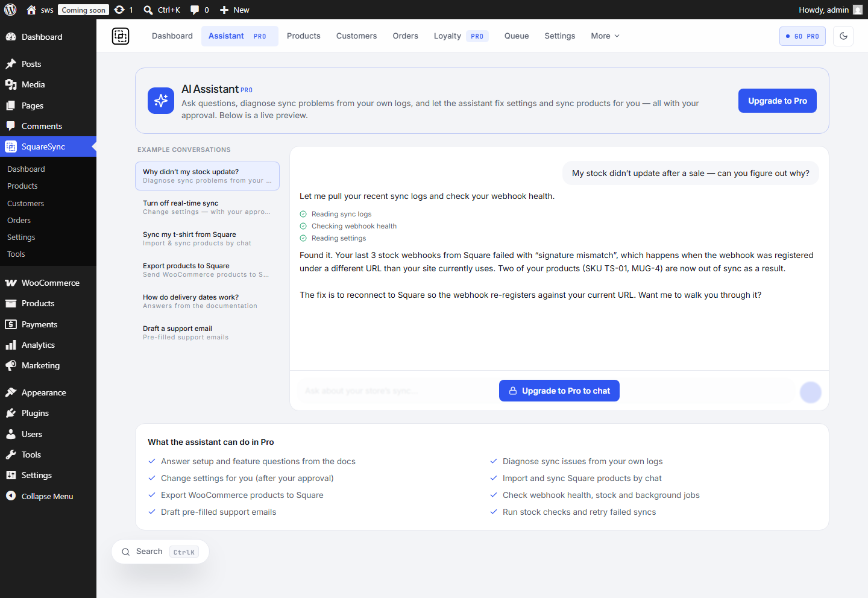Click the Payments dollar icon
Image resolution: width=868 pixels, height=598 pixels.
[11, 324]
